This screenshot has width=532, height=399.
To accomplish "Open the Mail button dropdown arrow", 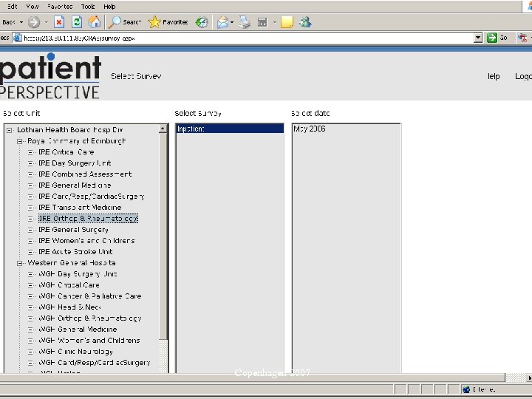I will [x=232, y=22].
